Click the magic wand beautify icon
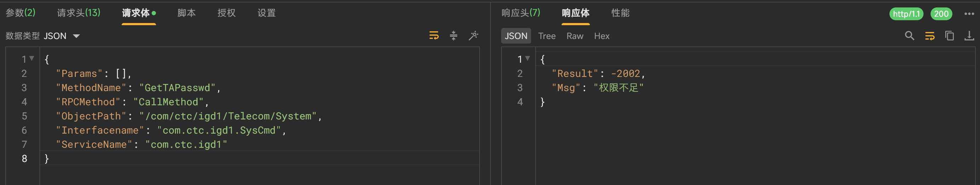Viewport: 980px width, 185px height. click(x=473, y=36)
